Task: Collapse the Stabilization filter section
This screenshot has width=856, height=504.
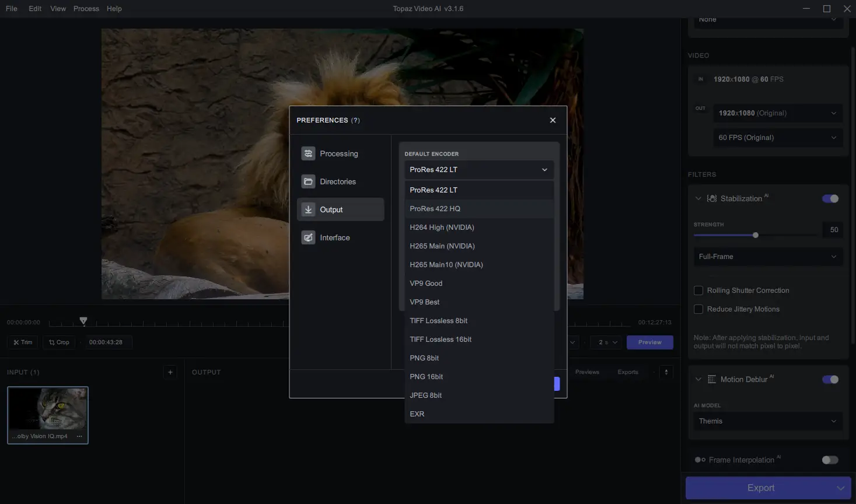Action: tap(698, 199)
